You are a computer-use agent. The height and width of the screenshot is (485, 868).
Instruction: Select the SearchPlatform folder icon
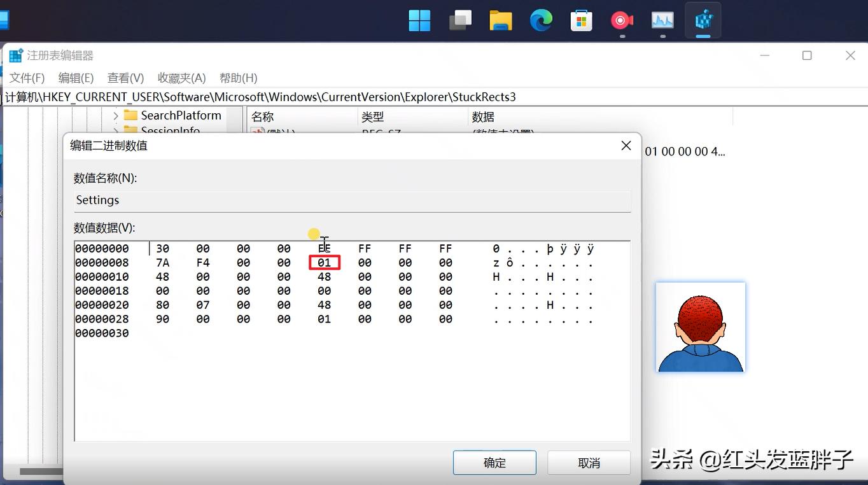pyautogui.click(x=129, y=115)
